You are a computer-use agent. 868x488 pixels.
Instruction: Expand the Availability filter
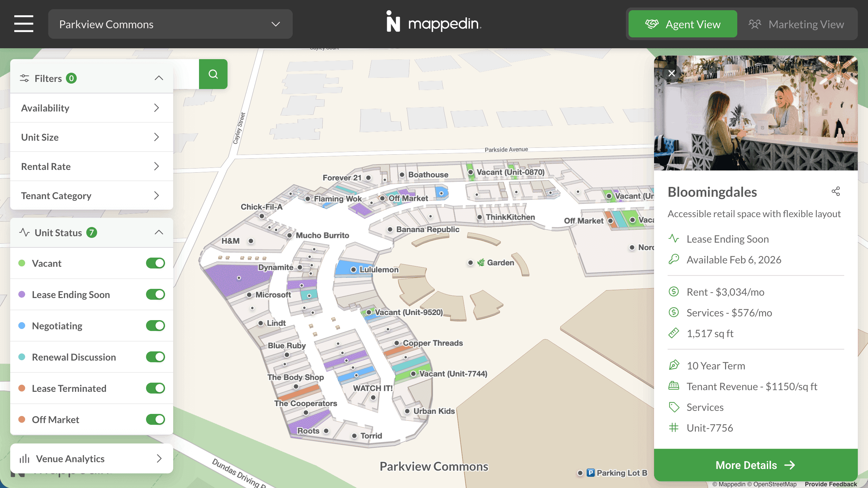tap(92, 108)
